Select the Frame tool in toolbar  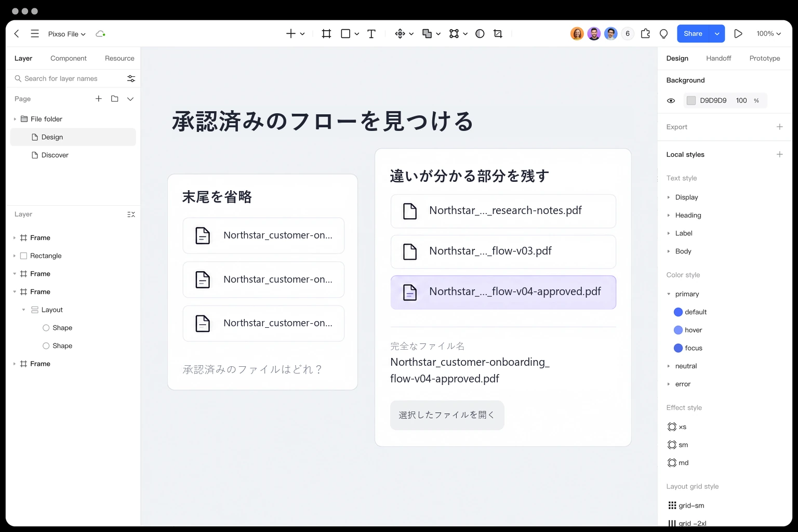click(326, 34)
